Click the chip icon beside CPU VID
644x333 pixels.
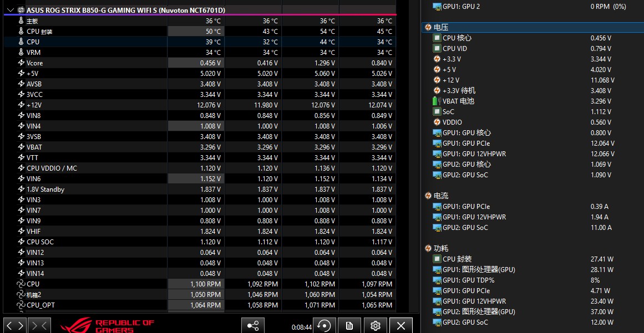pos(437,48)
